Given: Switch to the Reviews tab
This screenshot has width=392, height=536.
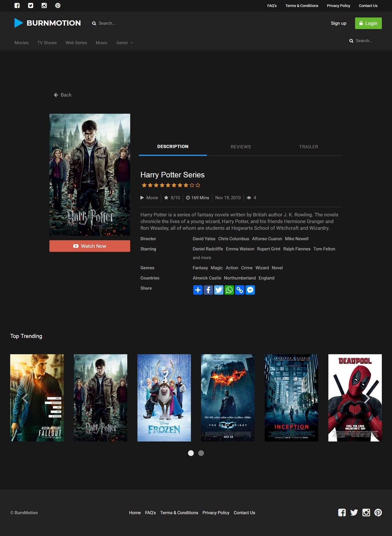Looking at the screenshot, I should pyautogui.click(x=241, y=147).
